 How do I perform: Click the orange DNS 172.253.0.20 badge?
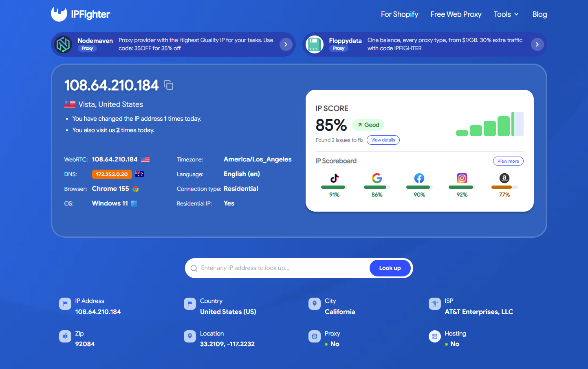[112, 174]
